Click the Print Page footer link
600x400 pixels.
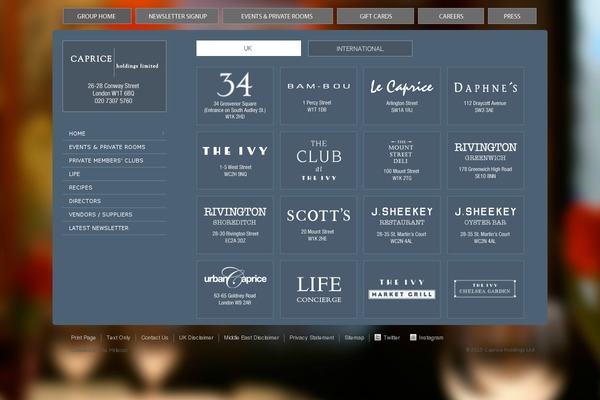(83, 338)
